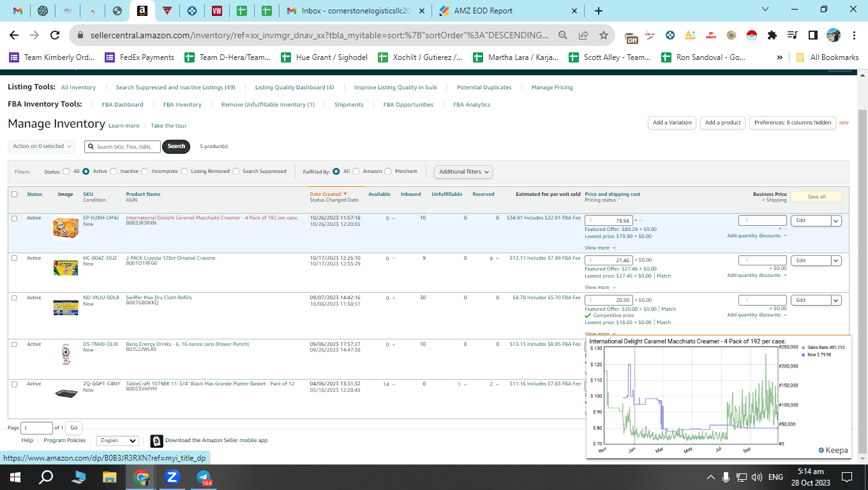Open the FBA Inventory tool
This screenshot has width=868, height=490.
coord(182,105)
